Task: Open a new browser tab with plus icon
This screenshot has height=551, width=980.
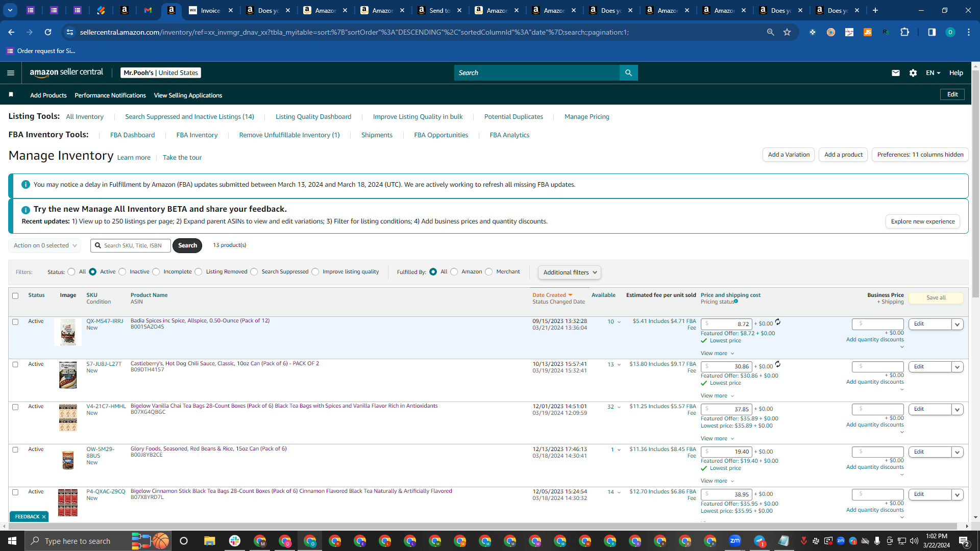Action: tap(875, 10)
